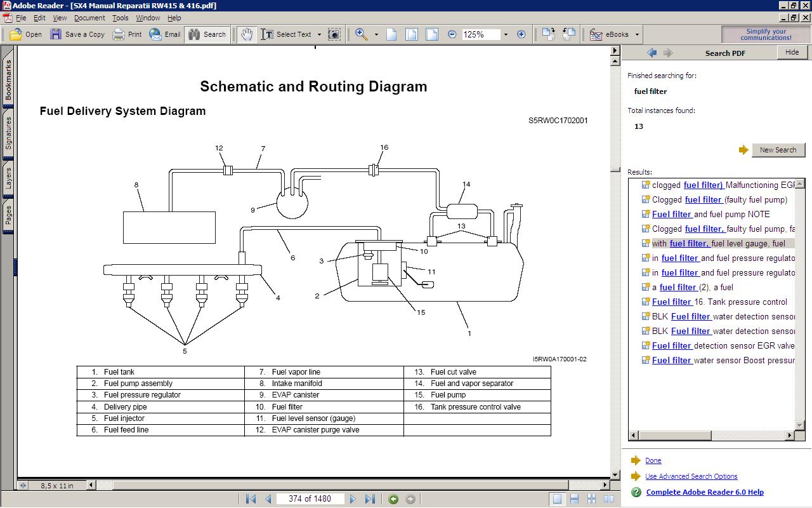Open the Document menu
This screenshot has height=508, width=812.
click(89, 18)
